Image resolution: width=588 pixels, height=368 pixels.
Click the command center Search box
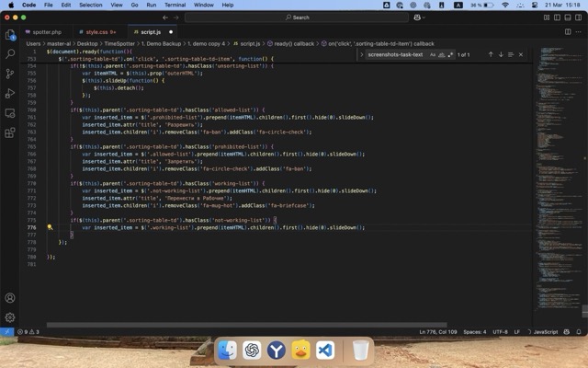pos(296,17)
